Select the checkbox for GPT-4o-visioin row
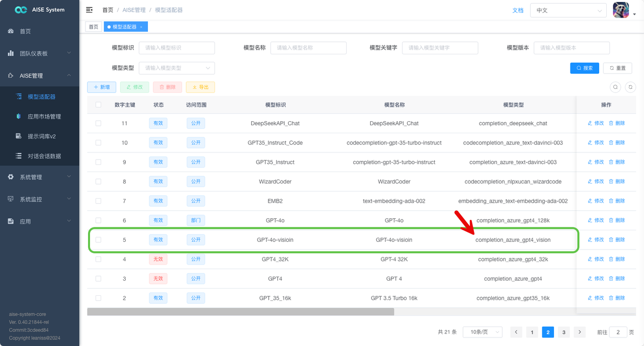Screen dimensions: 644x346 pyautogui.click(x=99, y=240)
